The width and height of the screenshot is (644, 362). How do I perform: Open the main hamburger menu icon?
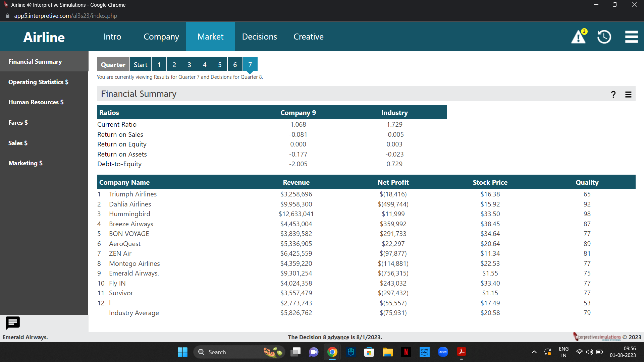(631, 37)
